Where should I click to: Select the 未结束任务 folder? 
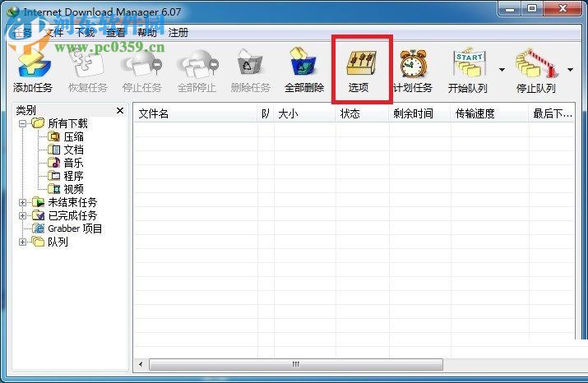tap(64, 202)
